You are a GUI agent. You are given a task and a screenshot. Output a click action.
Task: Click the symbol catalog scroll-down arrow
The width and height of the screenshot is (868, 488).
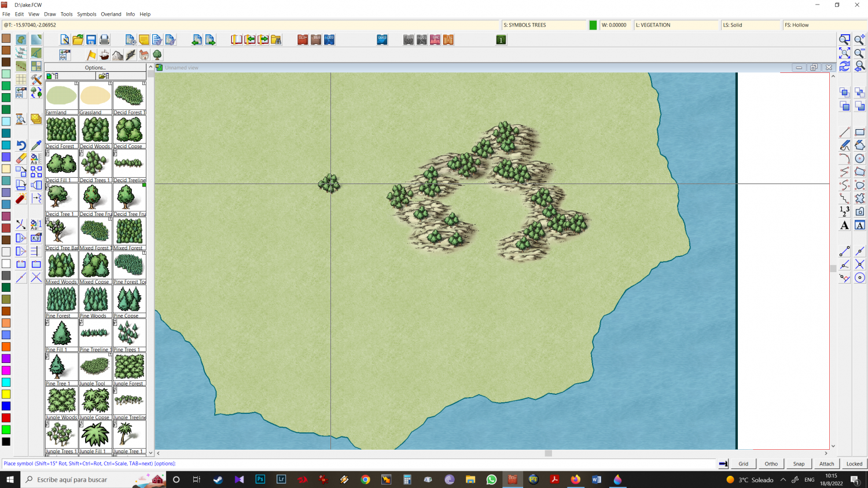tap(150, 453)
